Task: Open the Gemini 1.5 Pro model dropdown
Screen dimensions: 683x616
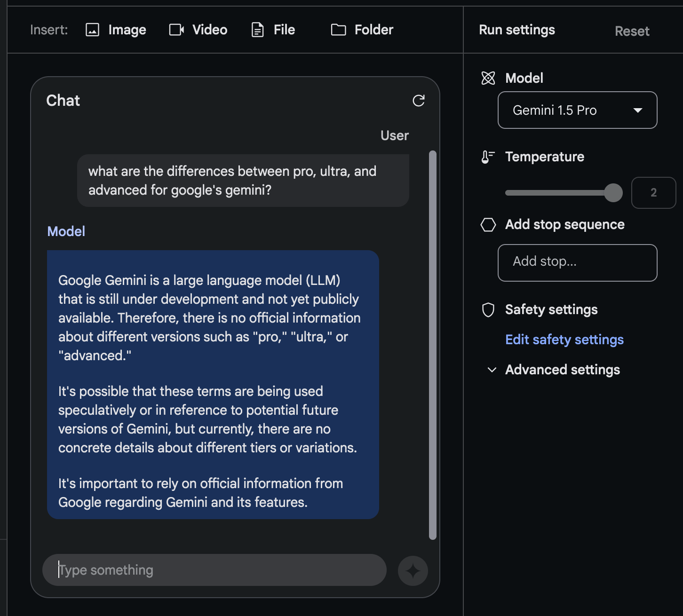Action: (x=577, y=110)
